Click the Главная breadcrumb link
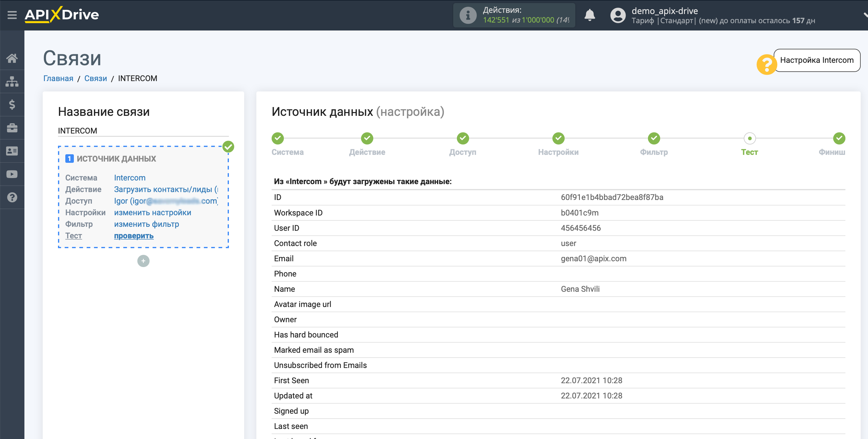 [x=58, y=78]
